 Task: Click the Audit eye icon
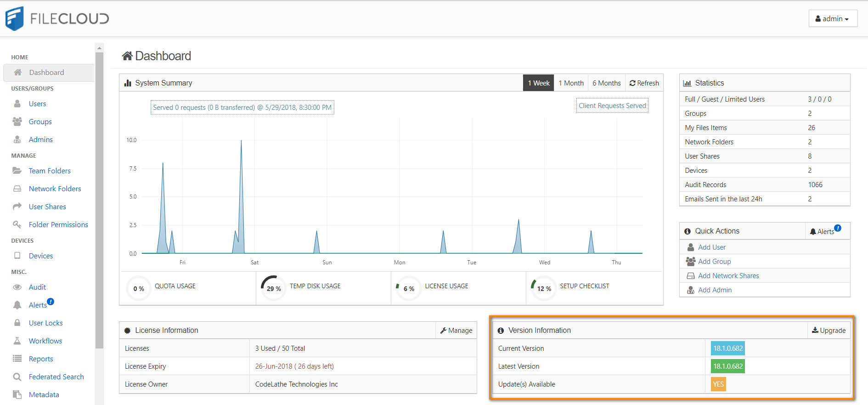click(17, 287)
